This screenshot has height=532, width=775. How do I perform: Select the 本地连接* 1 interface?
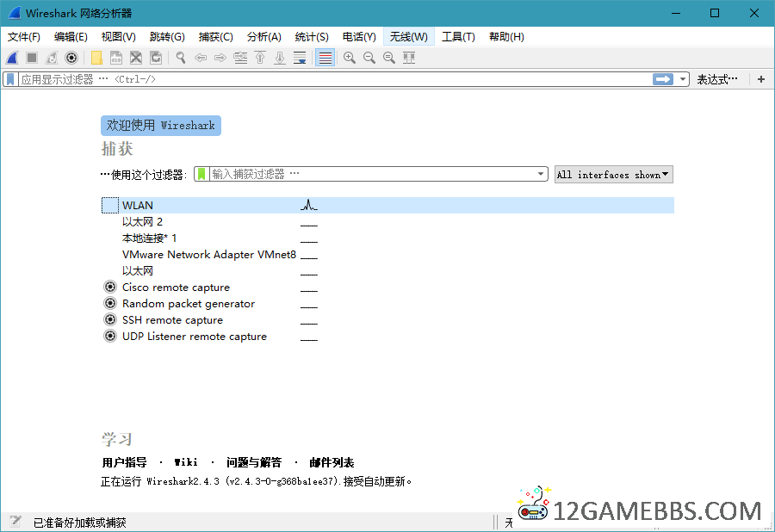[x=387, y=238]
